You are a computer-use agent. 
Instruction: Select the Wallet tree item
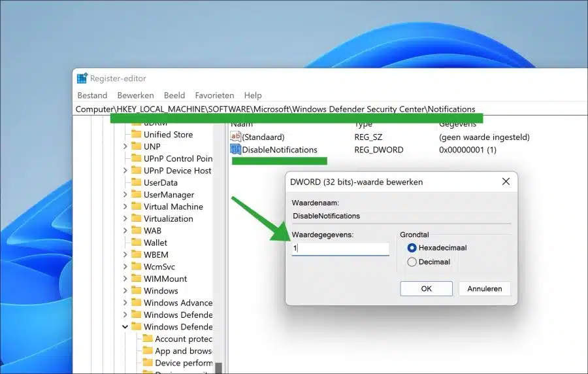click(155, 243)
